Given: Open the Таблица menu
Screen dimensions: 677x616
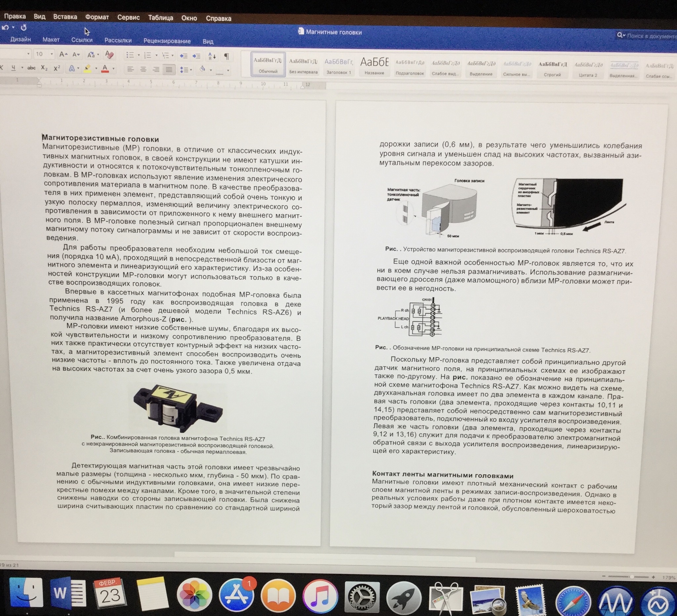Looking at the screenshot, I should point(161,18).
